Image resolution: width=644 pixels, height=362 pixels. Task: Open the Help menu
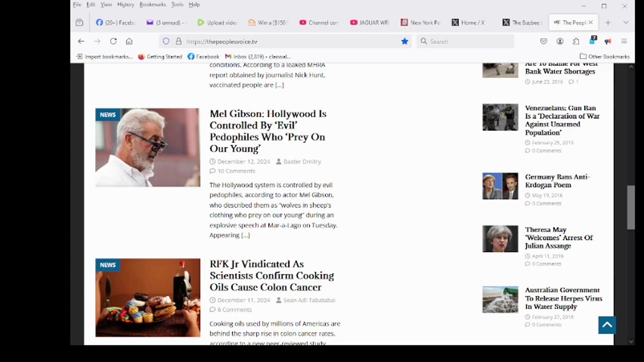tap(194, 5)
